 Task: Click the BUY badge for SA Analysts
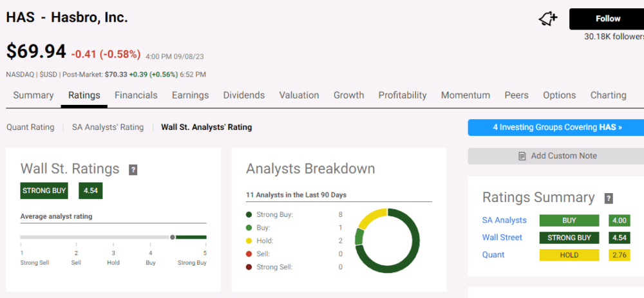point(569,220)
